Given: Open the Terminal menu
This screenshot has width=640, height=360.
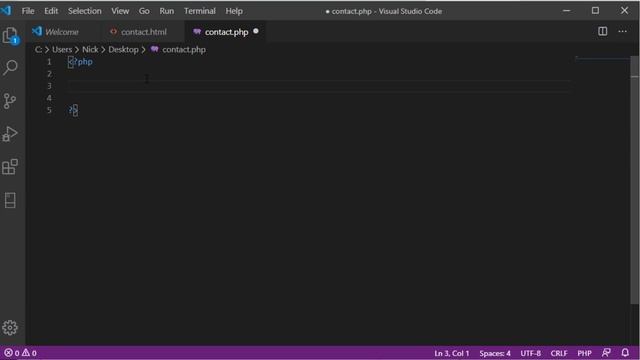Looking at the screenshot, I should coord(200,11).
